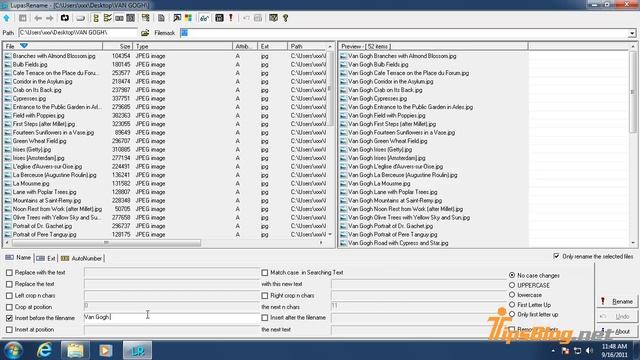Click the drive icon in the toolbar
Screen dimensions: 640x360
tap(80, 18)
